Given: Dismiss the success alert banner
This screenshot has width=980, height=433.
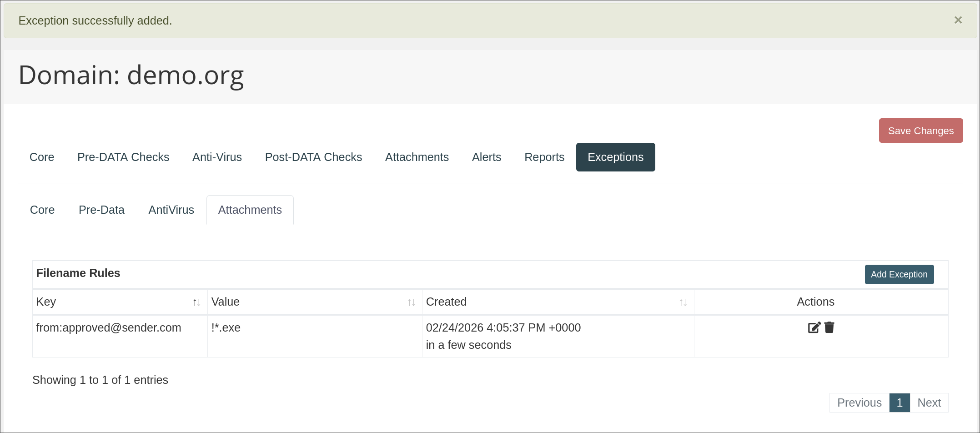Looking at the screenshot, I should (958, 20).
